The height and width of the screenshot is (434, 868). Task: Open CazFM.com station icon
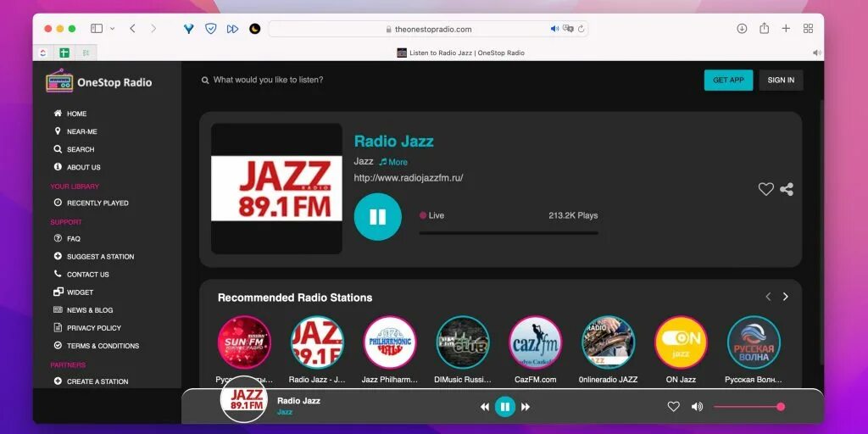(x=536, y=342)
